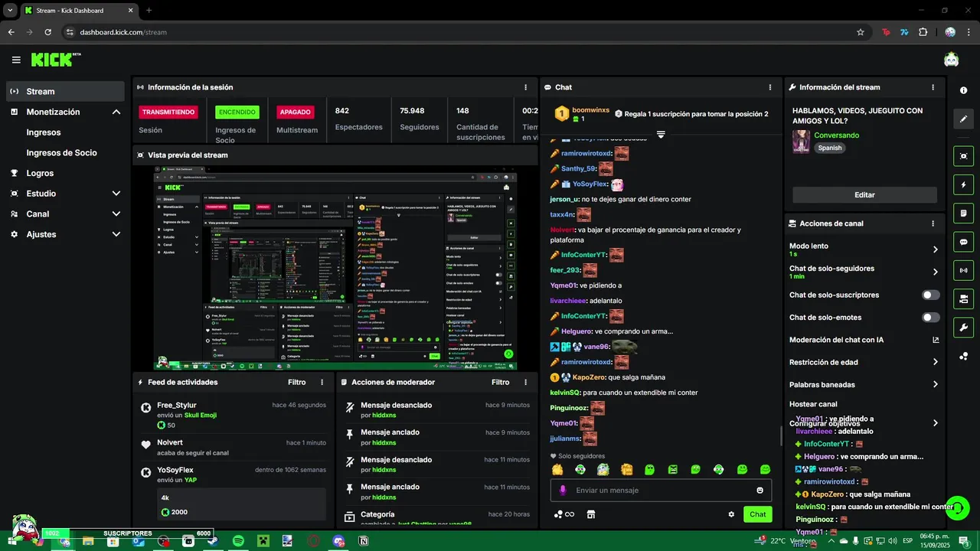The height and width of the screenshot is (551, 980).
Task: Toggle the channel actions widget icon in the right rail
Action: coord(963,298)
